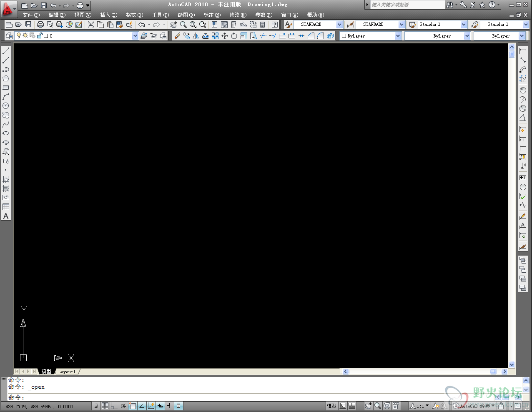
Task: Select the Polygon drawing tool
Action: click(x=5, y=78)
